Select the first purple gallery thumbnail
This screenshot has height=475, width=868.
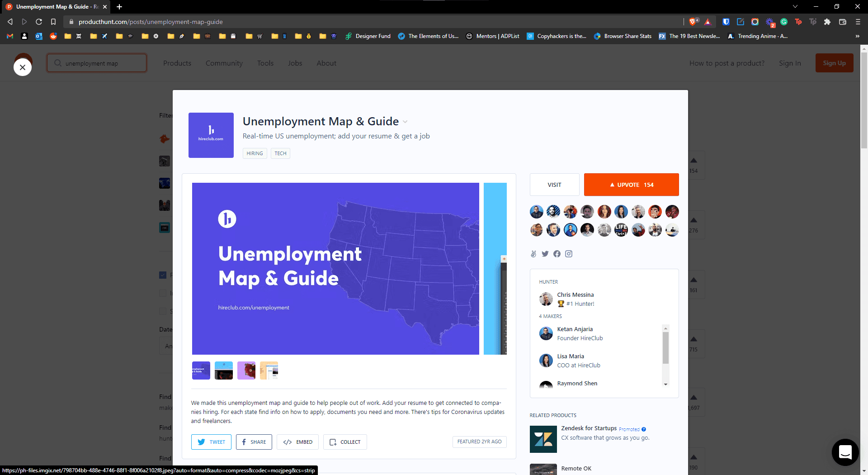(x=201, y=370)
